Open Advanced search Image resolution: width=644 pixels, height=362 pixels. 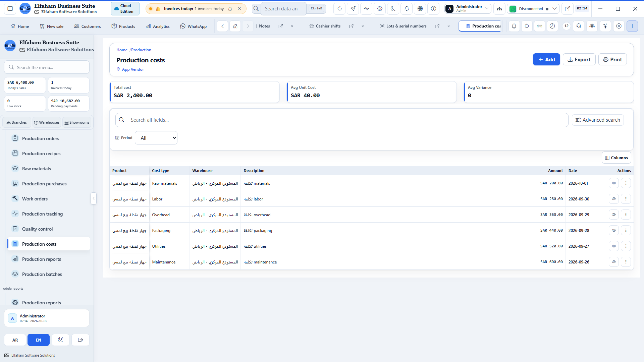[598, 120]
